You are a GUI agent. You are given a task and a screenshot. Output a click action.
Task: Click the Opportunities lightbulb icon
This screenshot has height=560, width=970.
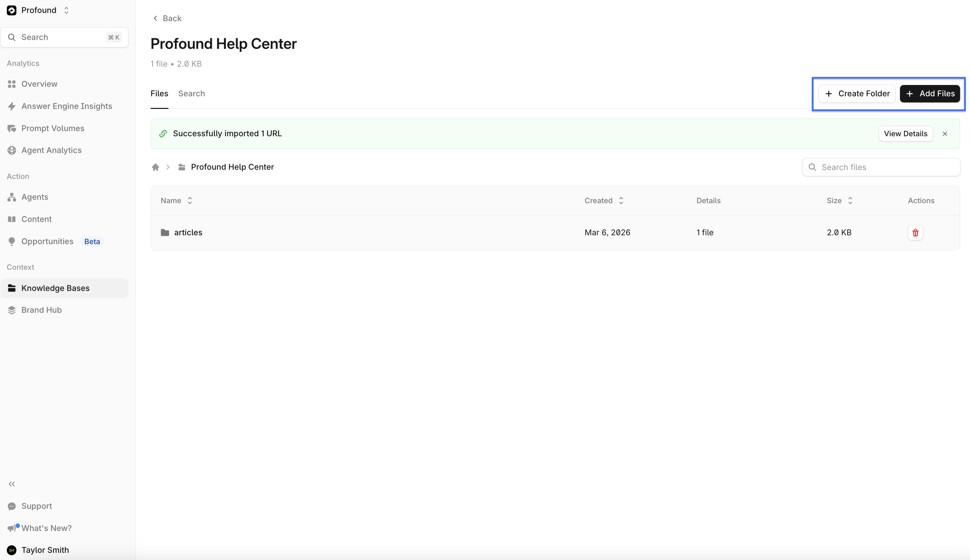click(x=12, y=241)
